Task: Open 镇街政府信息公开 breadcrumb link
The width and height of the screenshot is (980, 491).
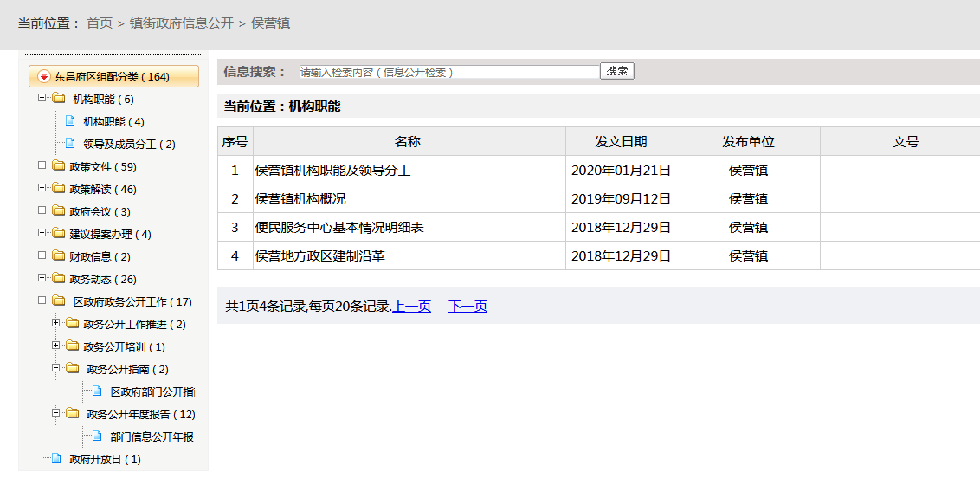Action: (182, 23)
